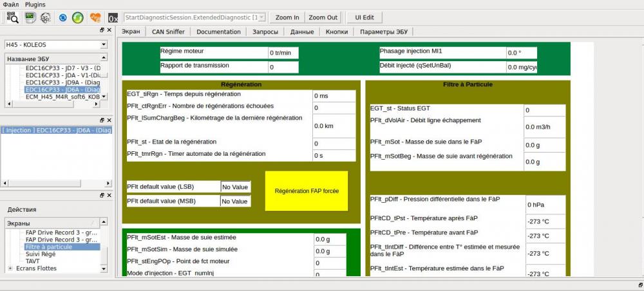Open the Filtre à particule screen

point(62,247)
